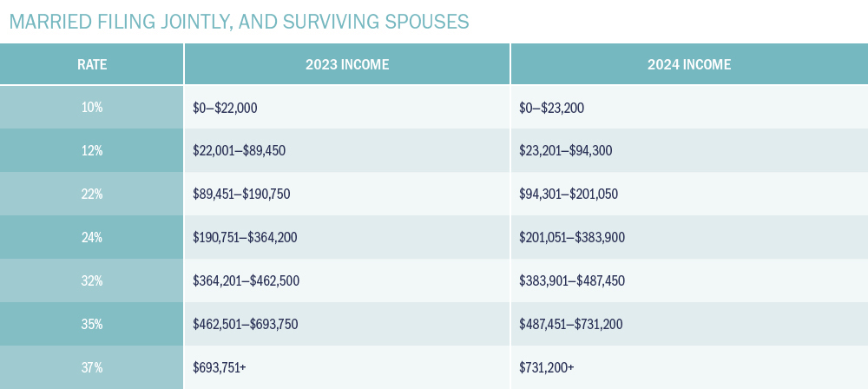
Task: Click the $731,200+ cell
Action: coord(546,367)
